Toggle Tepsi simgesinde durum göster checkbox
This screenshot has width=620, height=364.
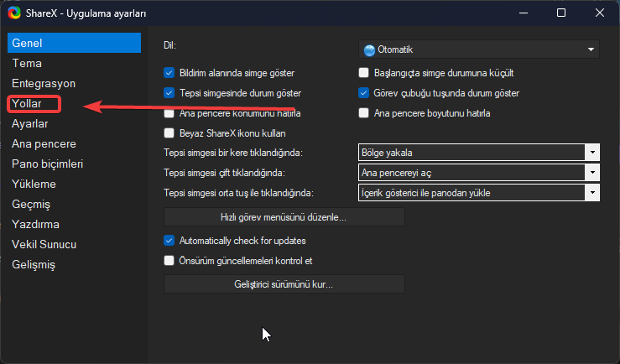[169, 93]
